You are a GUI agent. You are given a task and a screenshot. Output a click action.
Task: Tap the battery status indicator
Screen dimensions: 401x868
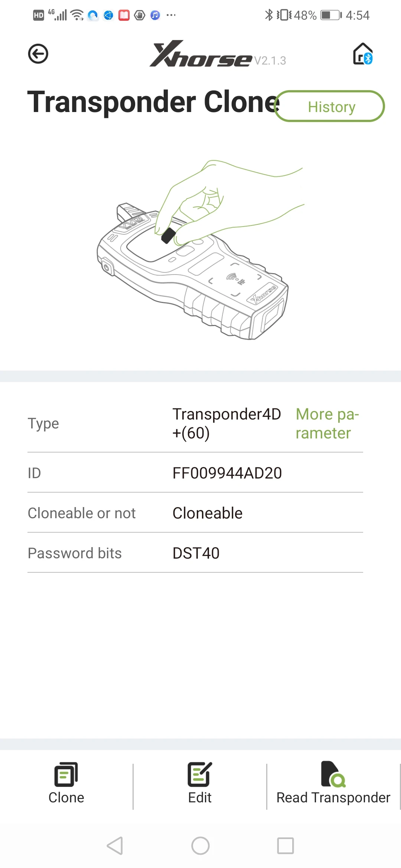point(331,15)
